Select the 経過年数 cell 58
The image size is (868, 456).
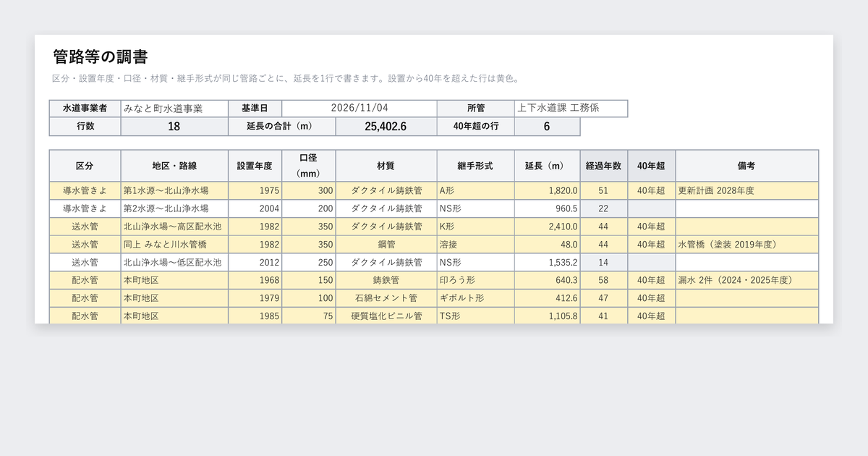pos(604,280)
